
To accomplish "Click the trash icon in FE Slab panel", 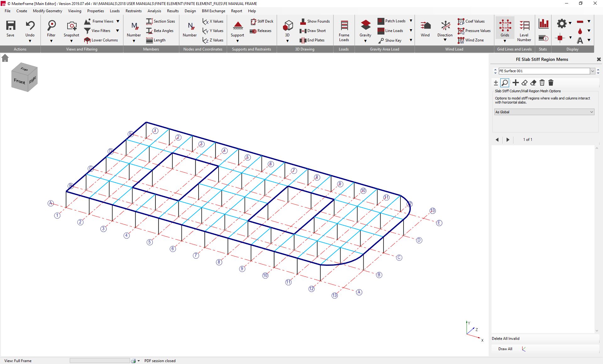I will click(x=542, y=83).
